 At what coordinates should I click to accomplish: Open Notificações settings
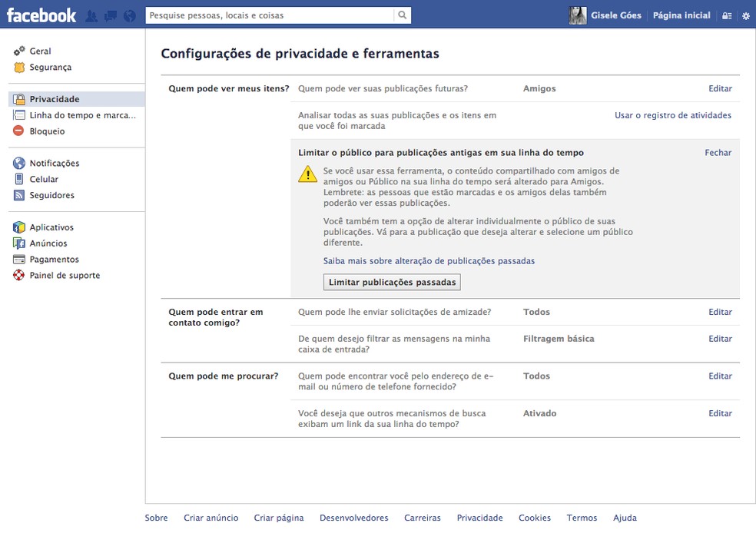point(54,164)
